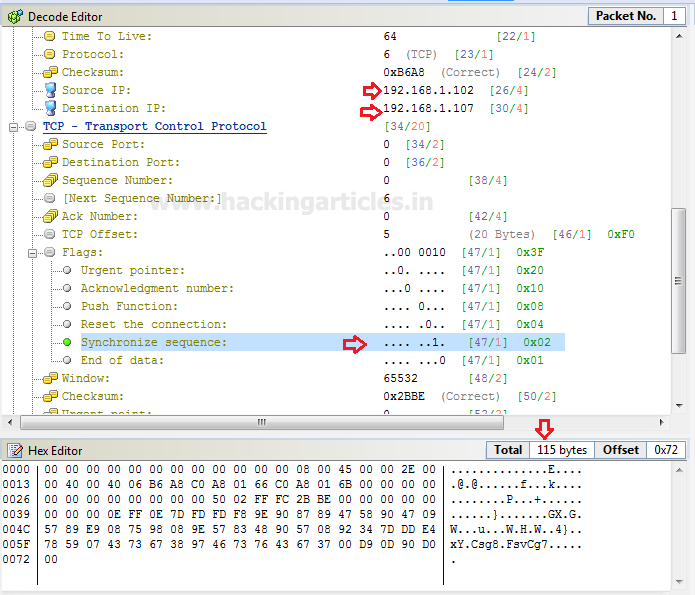Select the Source IP: row label
Image resolution: width=695 pixels, height=595 pixels.
96,90
